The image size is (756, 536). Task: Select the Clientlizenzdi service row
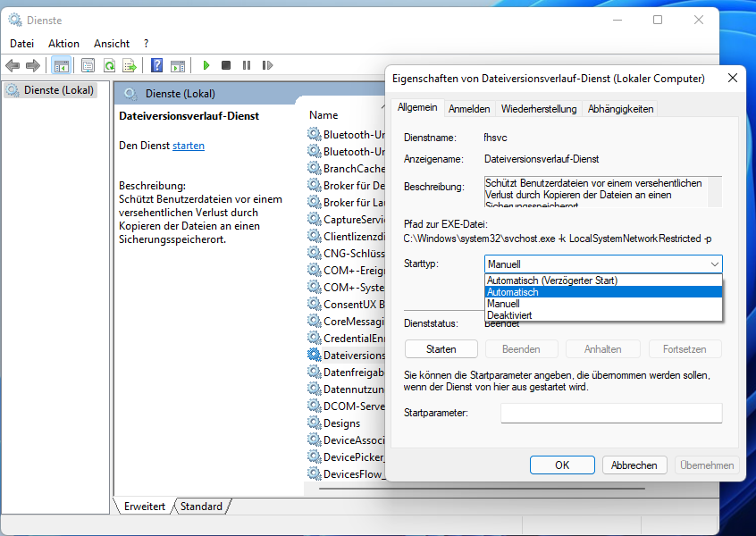[x=346, y=236]
